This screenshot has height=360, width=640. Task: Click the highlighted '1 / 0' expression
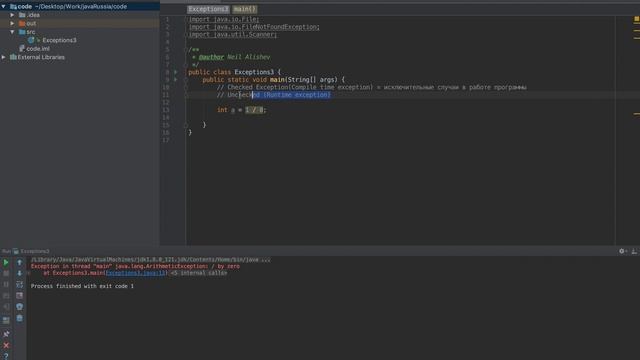(254, 110)
